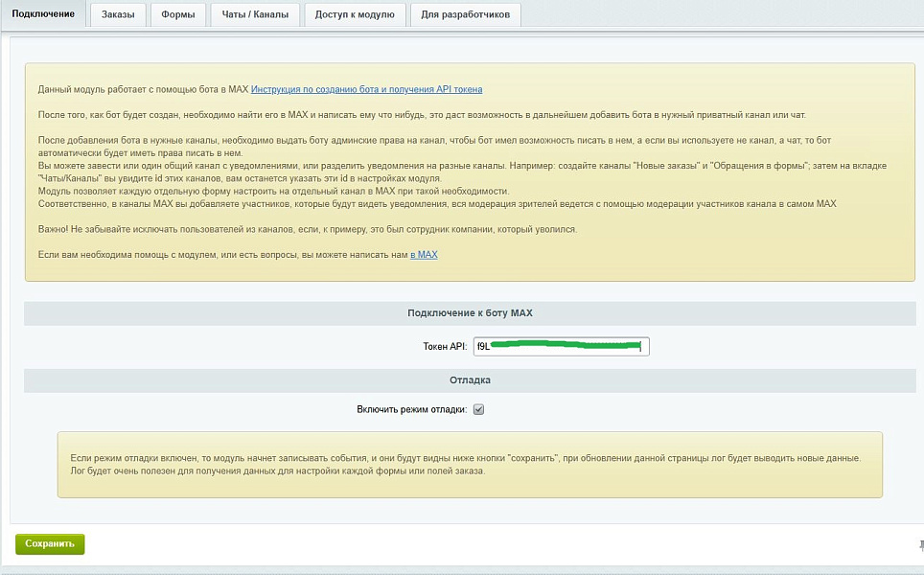Open the bot creation and API token instructions link

[x=366, y=89]
